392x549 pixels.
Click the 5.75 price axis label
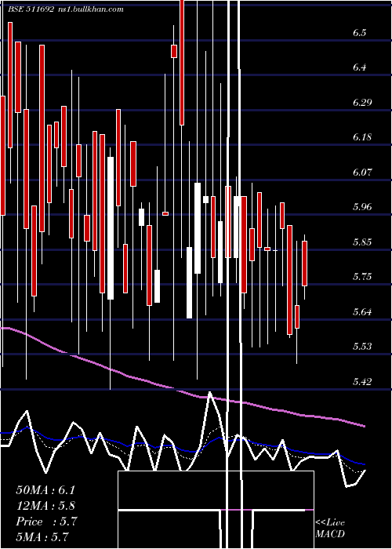(362, 277)
